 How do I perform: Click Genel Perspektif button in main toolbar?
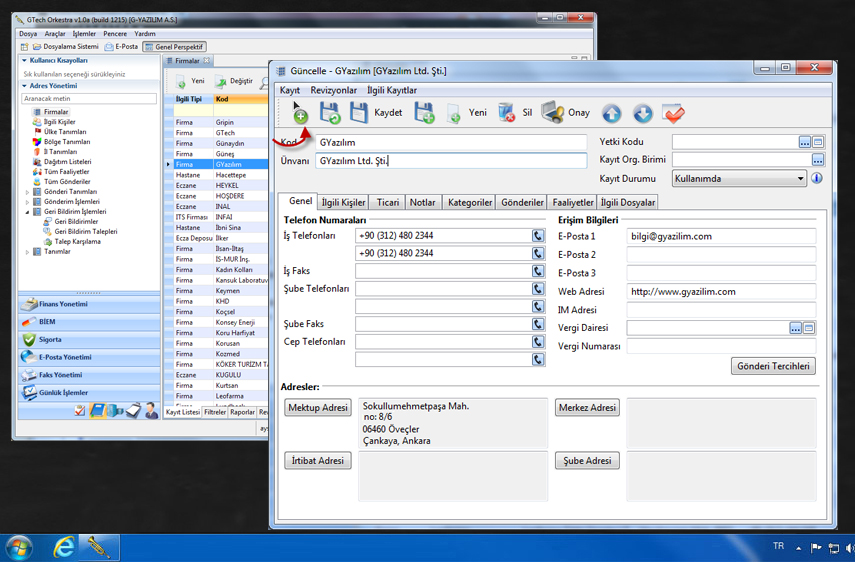[x=174, y=47]
